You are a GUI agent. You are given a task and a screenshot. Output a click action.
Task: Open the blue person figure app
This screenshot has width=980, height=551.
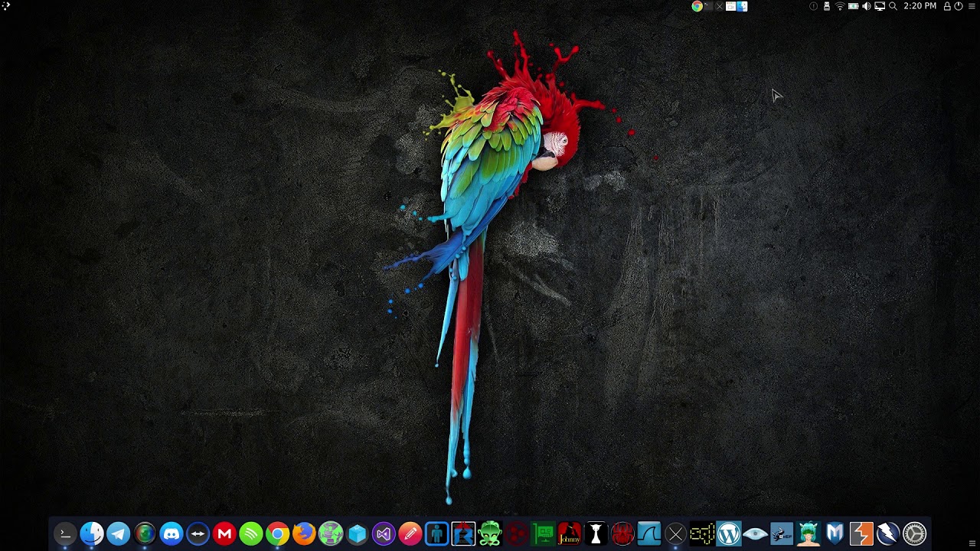pyautogui.click(x=436, y=533)
